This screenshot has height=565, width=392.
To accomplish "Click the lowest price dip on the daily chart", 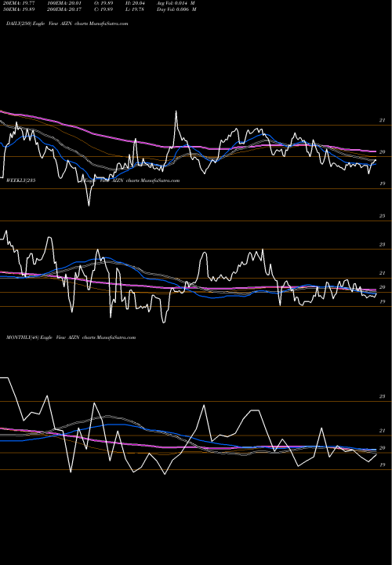I will [89, 206].
